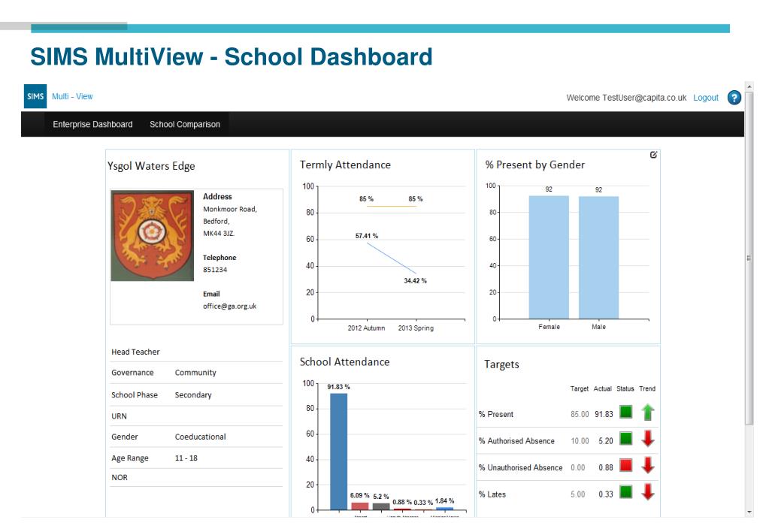This screenshot has width=769, height=532.
Task: Click the green status square for % Lates
Action: coord(625,491)
